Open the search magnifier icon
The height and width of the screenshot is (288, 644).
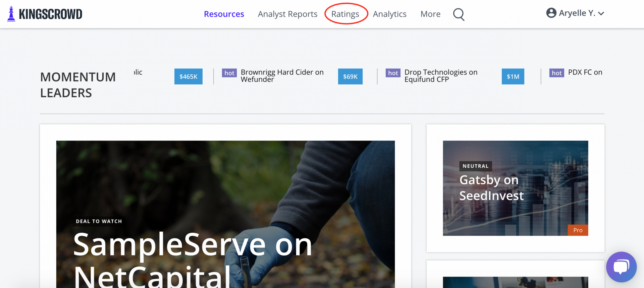coord(459,14)
